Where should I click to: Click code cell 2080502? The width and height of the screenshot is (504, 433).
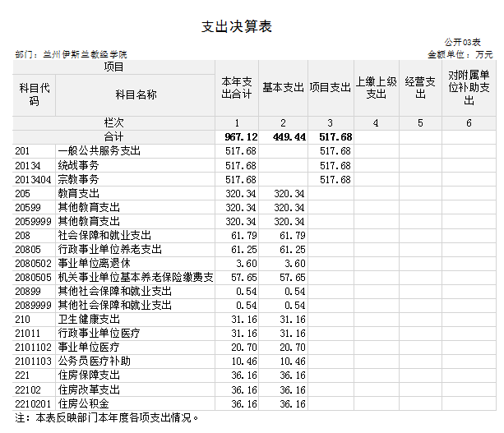point(33,264)
